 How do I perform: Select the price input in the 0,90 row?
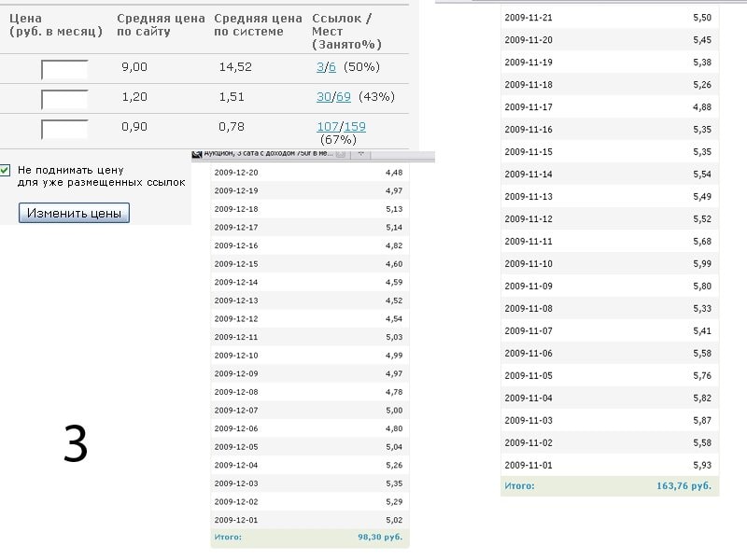pyautogui.click(x=64, y=129)
